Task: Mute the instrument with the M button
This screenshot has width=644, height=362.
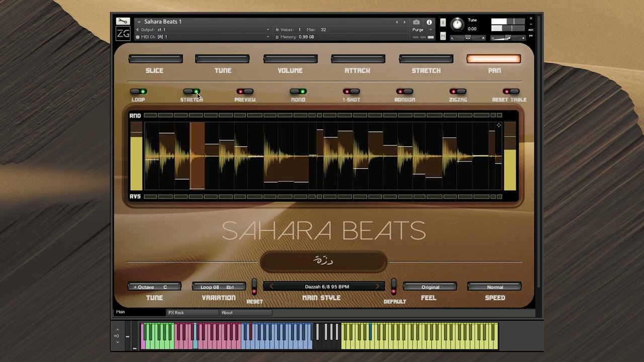Action: pos(443,36)
